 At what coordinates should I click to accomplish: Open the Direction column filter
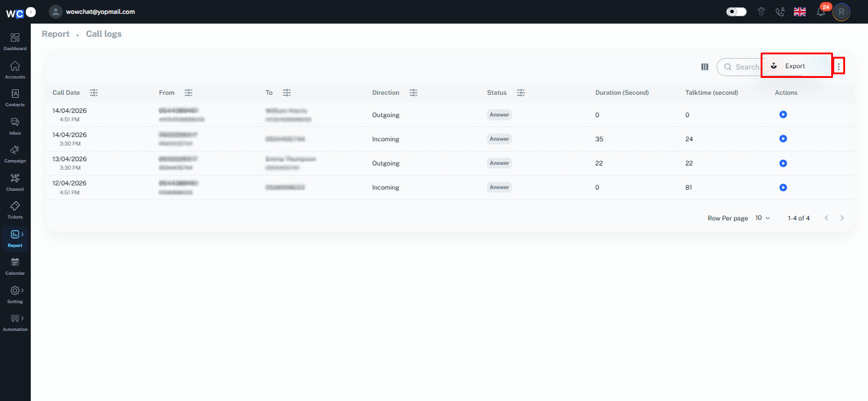tap(413, 92)
